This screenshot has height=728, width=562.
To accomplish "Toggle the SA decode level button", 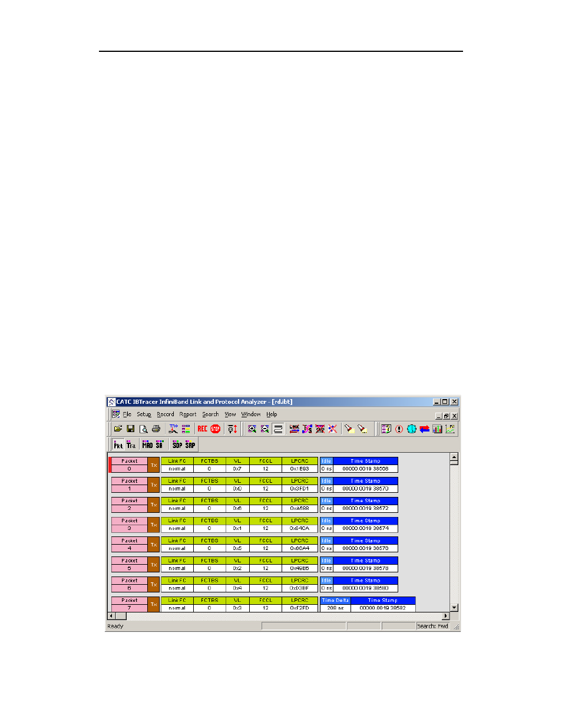I will [x=159, y=445].
